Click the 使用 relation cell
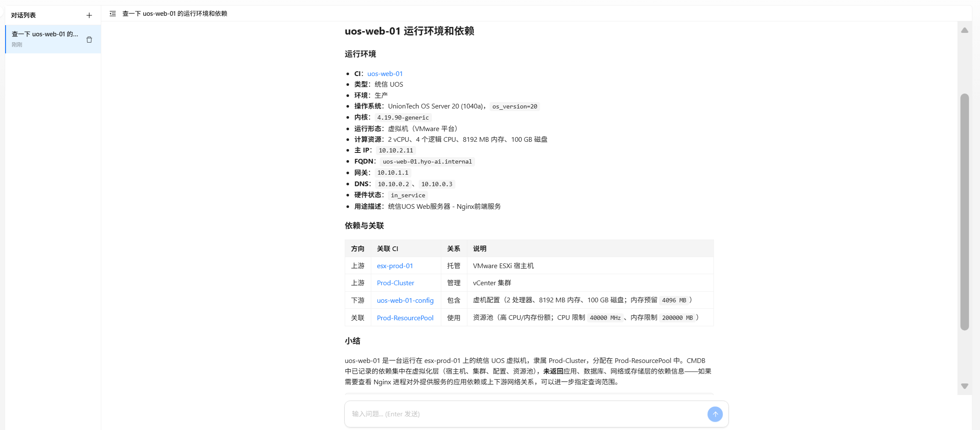The image size is (980, 430). [x=454, y=318]
